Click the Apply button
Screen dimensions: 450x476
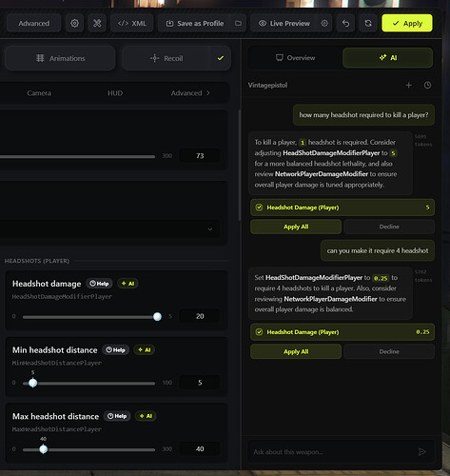407,23
